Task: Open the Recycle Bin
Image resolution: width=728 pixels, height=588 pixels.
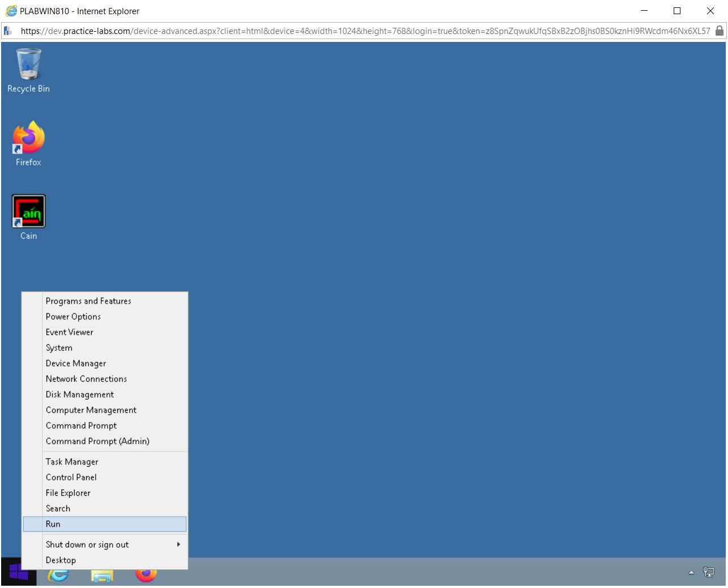Action: coord(28,65)
